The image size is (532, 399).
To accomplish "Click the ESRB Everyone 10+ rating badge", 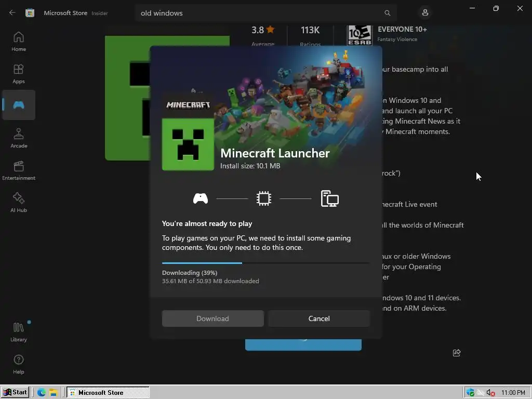I will [x=360, y=35].
